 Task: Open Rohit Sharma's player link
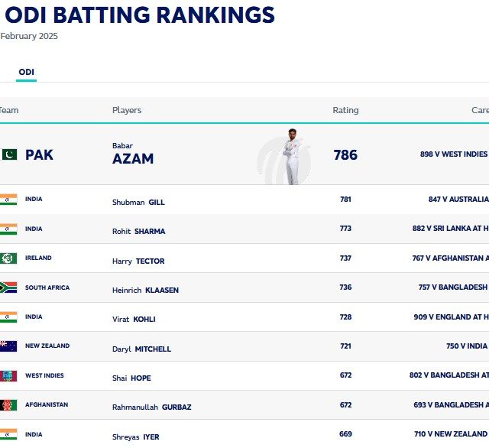tap(139, 232)
